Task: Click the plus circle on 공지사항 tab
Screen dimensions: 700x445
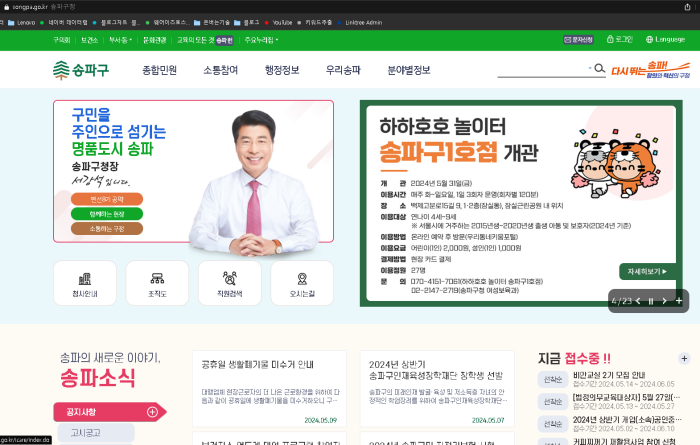Action: tap(152, 412)
